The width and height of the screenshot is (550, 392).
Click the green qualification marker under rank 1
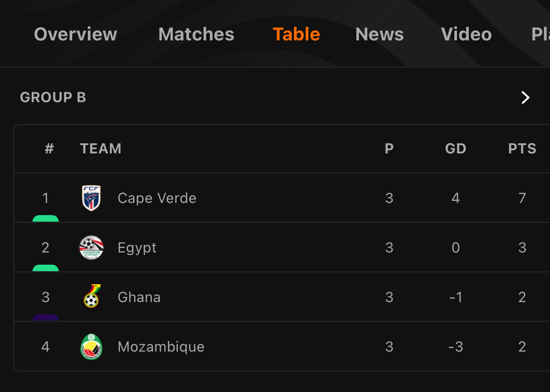(46, 219)
